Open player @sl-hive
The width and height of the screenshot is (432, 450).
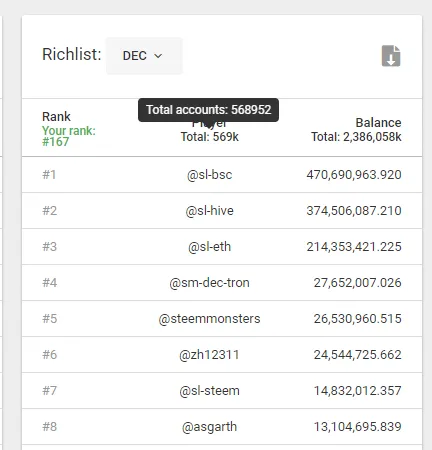point(209,211)
